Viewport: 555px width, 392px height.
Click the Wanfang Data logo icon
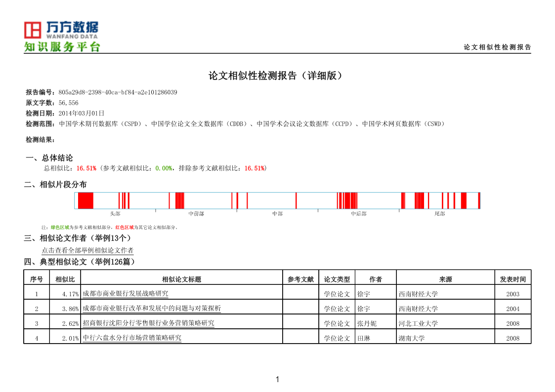(x=33, y=30)
